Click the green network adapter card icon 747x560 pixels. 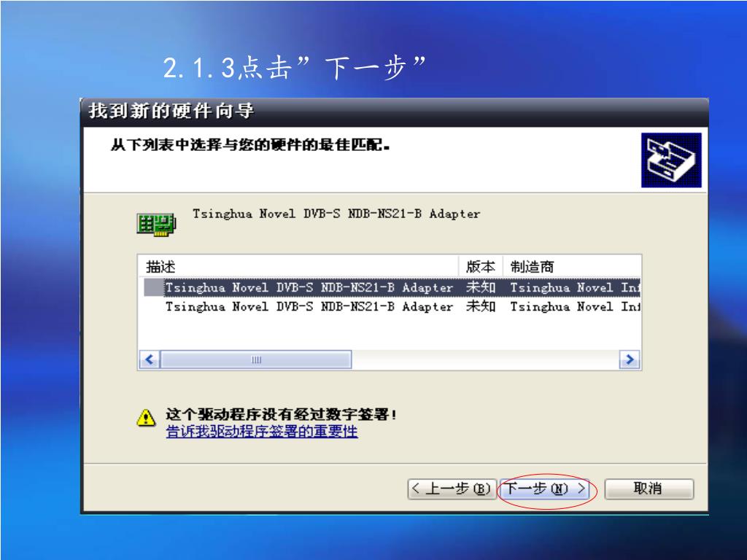[x=156, y=225]
